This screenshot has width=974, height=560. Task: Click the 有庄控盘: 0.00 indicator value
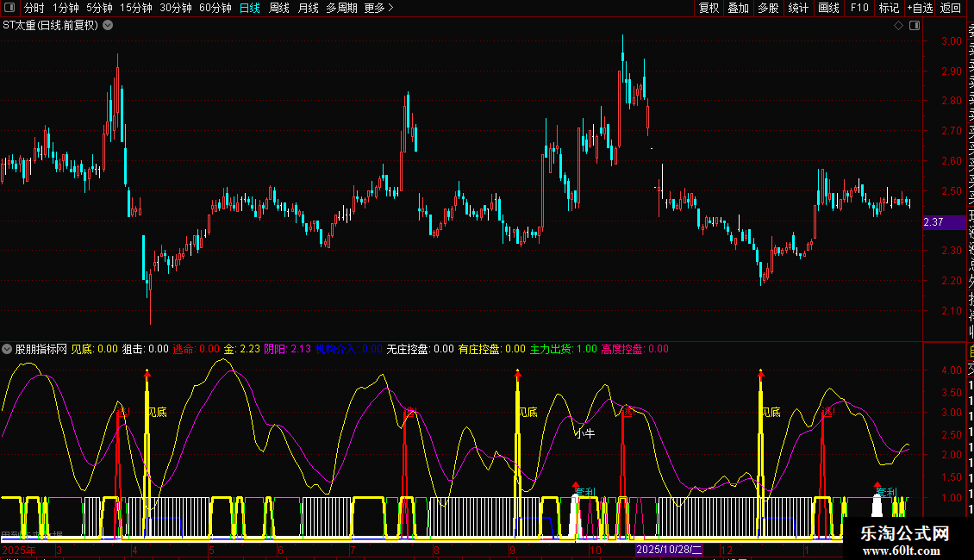492,349
